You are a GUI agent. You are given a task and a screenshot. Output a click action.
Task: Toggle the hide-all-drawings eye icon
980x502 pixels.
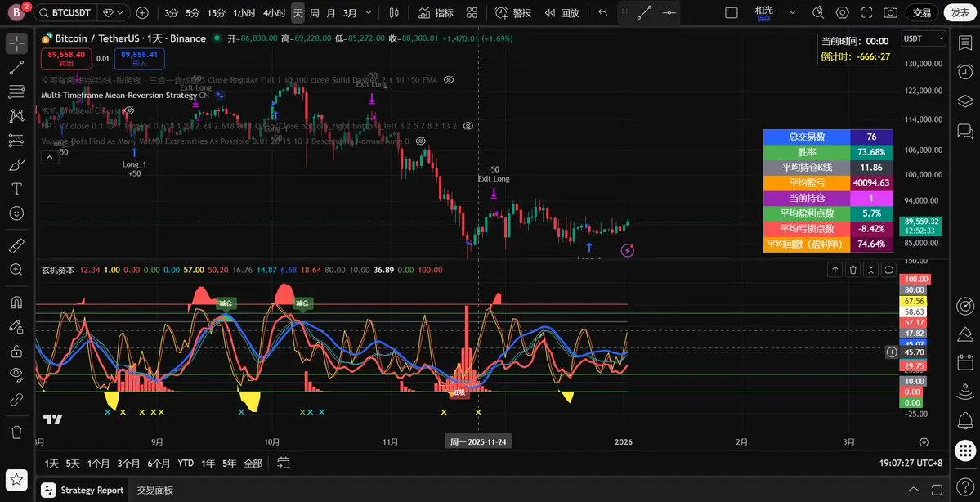click(x=16, y=374)
